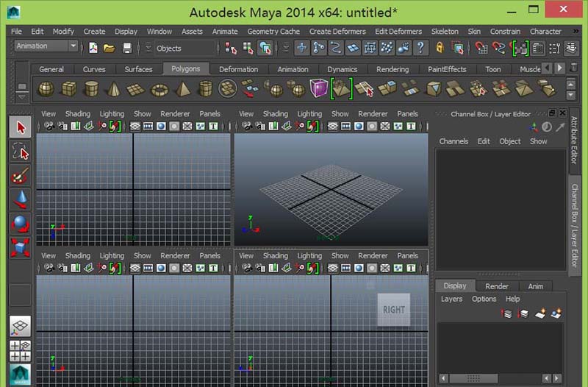Screen dimensions: 588x387
Task: Select the Lasso Select tool
Action: click(x=21, y=152)
